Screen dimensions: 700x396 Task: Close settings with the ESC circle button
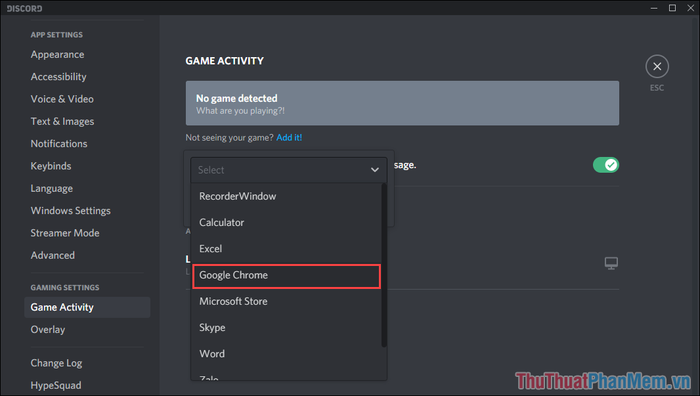click(x=657, y=67)
